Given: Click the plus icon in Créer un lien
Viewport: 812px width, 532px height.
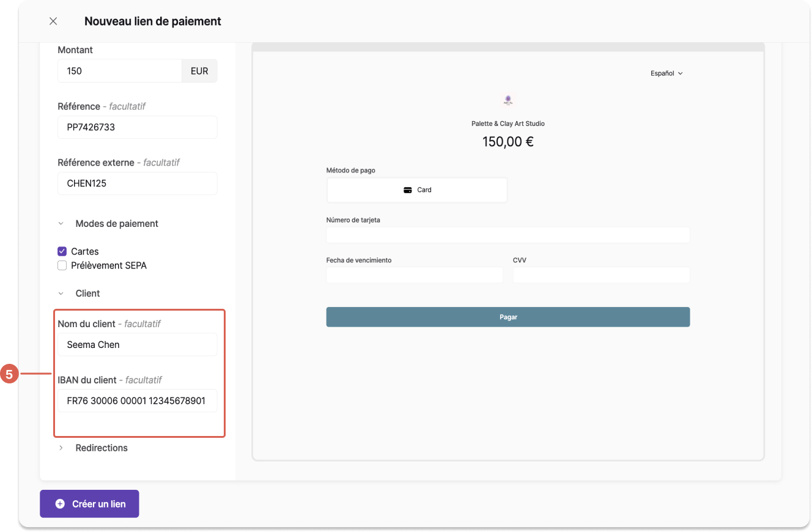Looking at the screenshot, I should point(60,504).
